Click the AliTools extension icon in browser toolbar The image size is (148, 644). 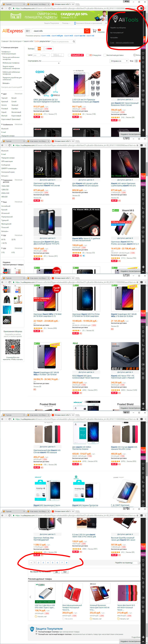click(x=141, y=8)
